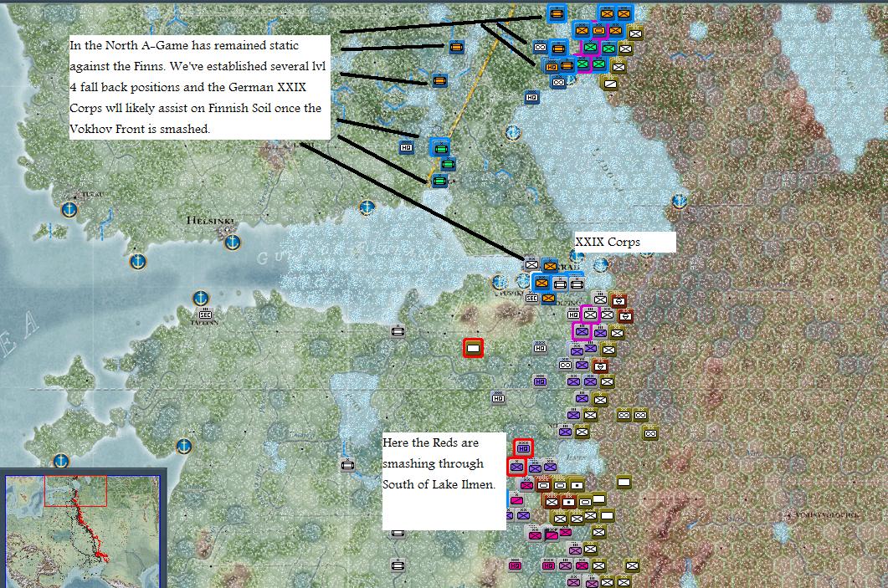Select the magenta-outlined purple infantry regiment counter
This screenshot has width=888, height=588.
(582, 331)
